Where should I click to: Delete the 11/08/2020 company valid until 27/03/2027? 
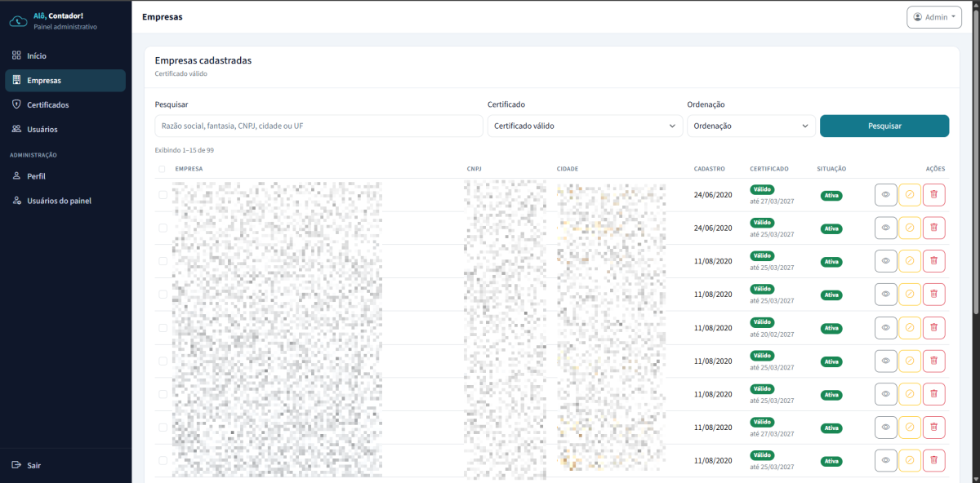click(x=934, y=427)
